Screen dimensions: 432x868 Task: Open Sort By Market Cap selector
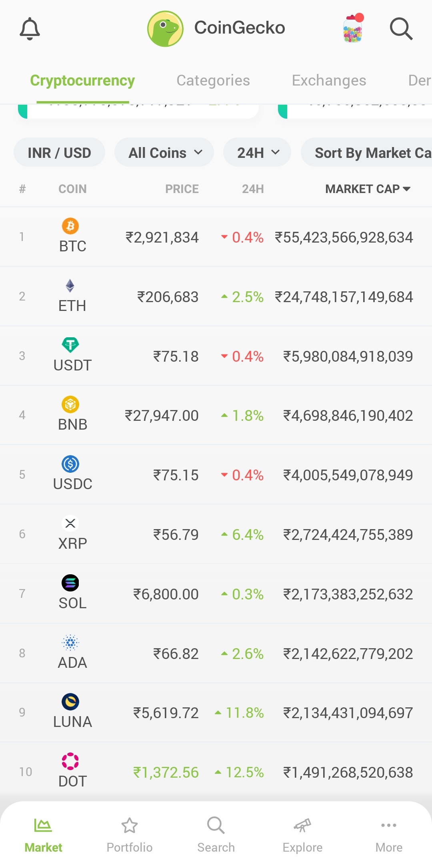tap(366, 152)
